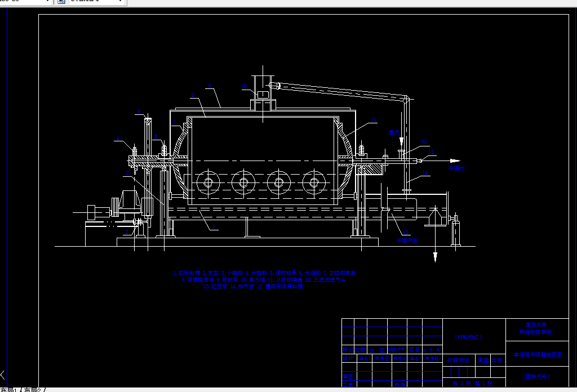Select callout number 12 on the drawing
This screenshot has height=392, width=577.
coord(424,142)
